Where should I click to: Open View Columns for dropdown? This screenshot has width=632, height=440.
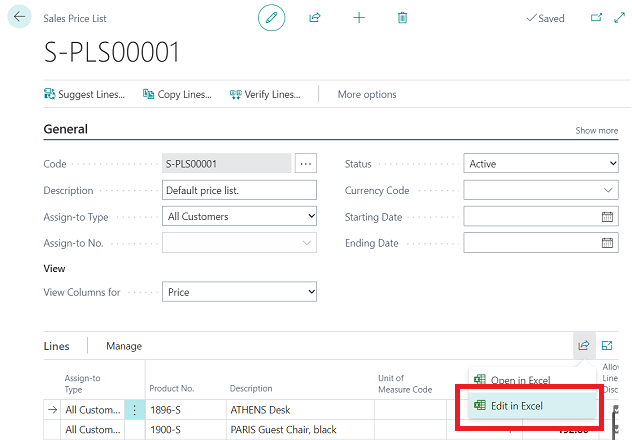pos(239,292)
